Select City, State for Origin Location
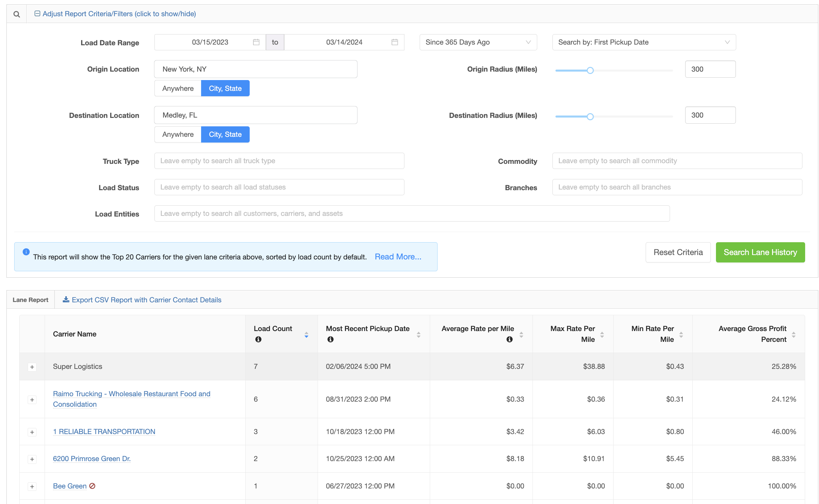Image resolution: width=819 pixels, height=504 pixels. [225, 88]
